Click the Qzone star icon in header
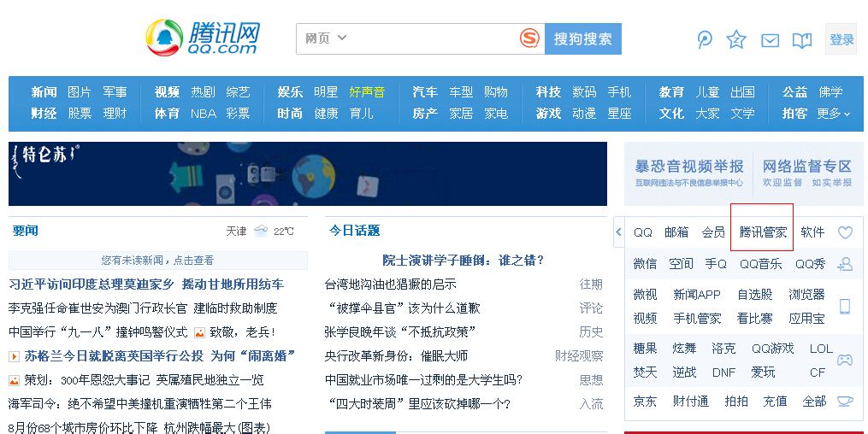This screenshot has height=434, width=868. click(x=736, y=39)
